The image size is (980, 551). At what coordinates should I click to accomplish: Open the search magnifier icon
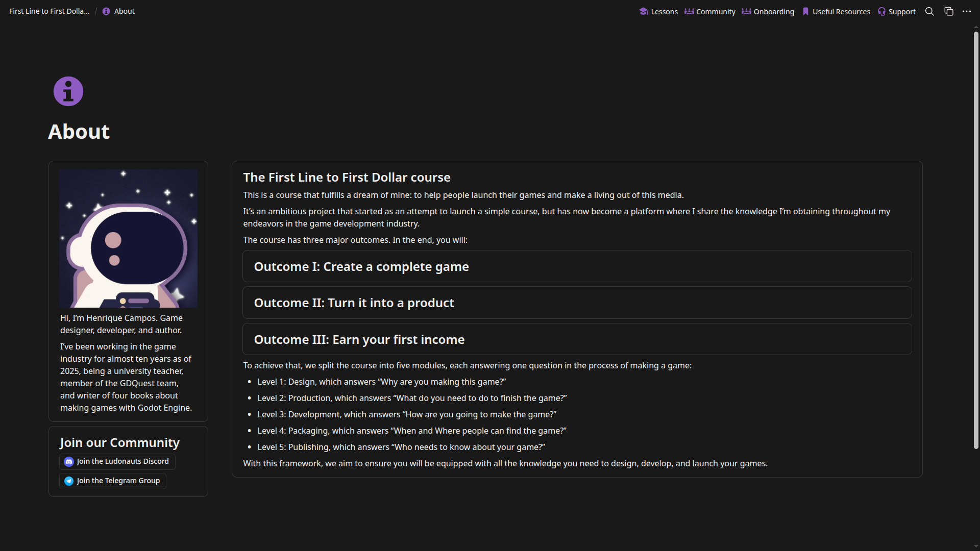(x=929, y=11)
